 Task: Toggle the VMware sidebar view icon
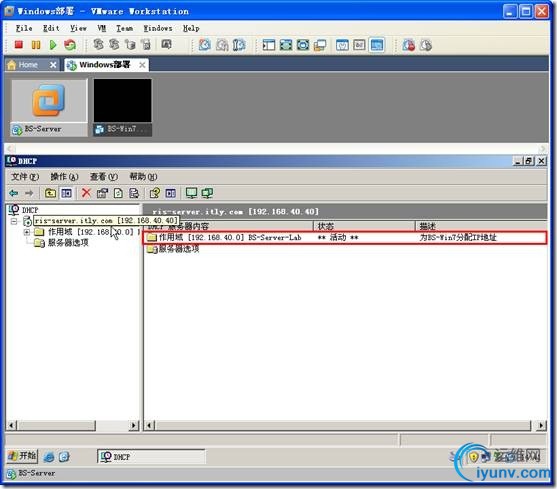coord(269,45)
